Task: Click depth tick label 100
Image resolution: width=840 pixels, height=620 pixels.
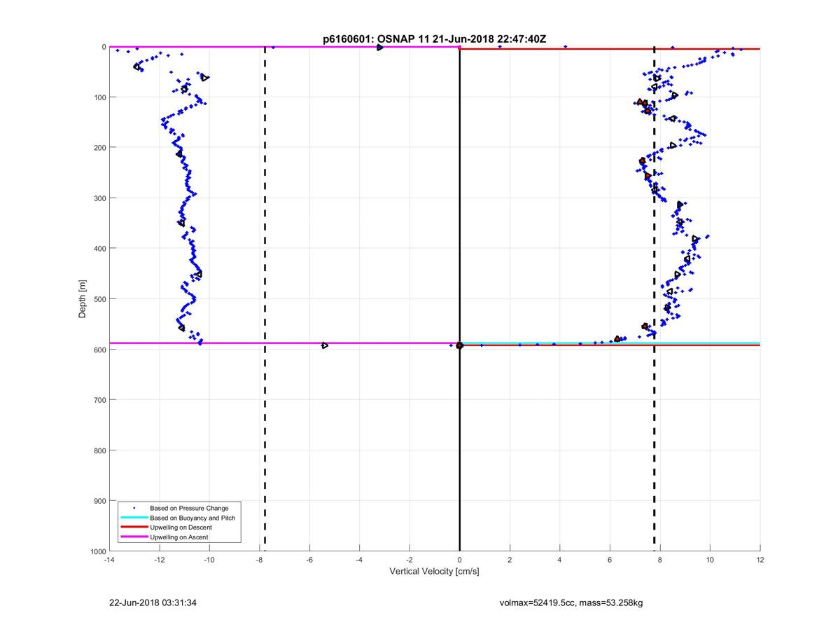Action: (x=100, y=97)
